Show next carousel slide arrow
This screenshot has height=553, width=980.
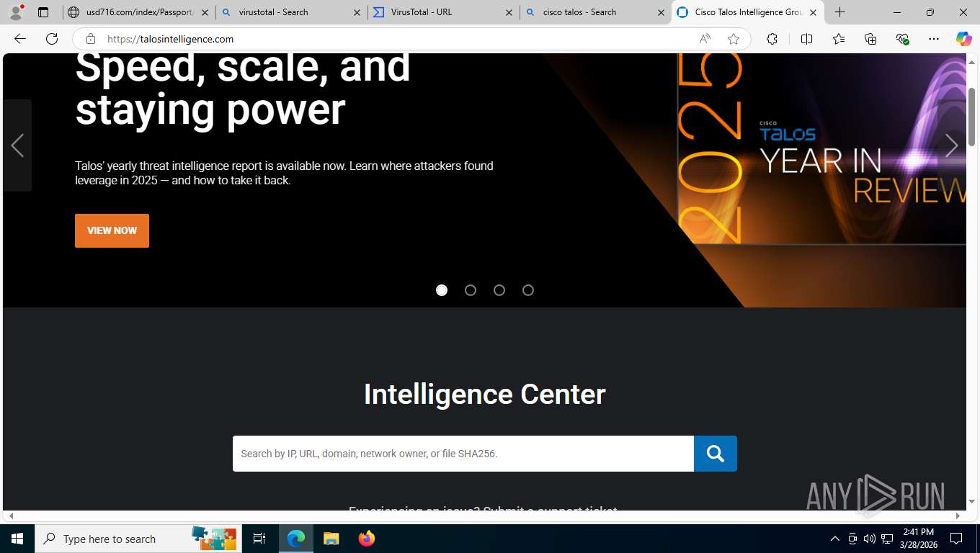click(951, 145)
